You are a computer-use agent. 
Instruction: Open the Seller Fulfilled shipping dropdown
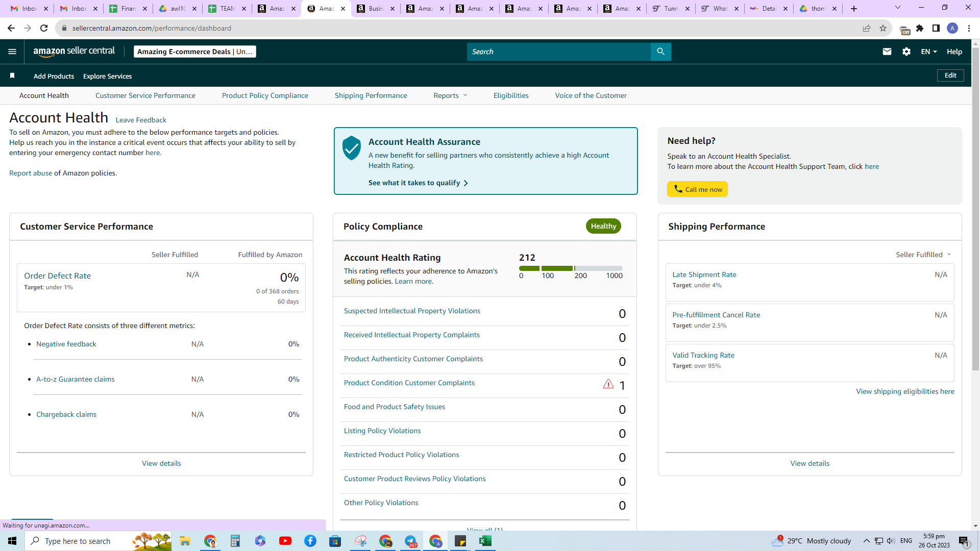tap(923, 255)
